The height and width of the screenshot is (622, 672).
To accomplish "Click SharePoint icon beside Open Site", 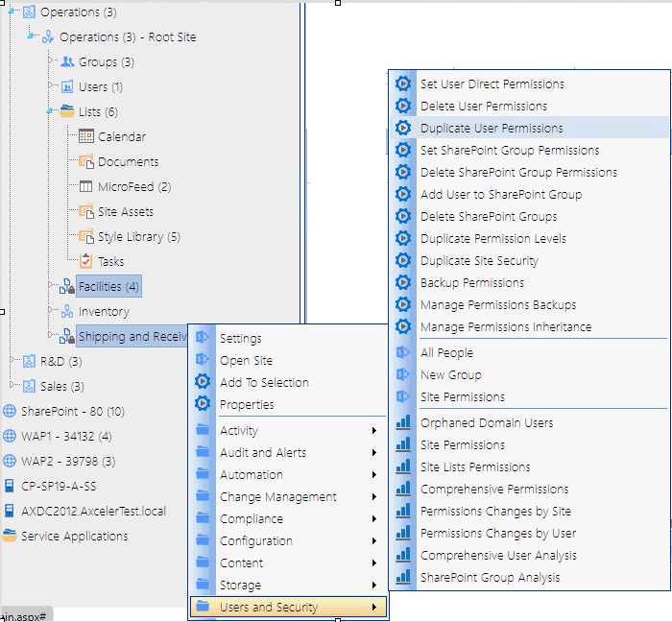I will tap(203, 359).
